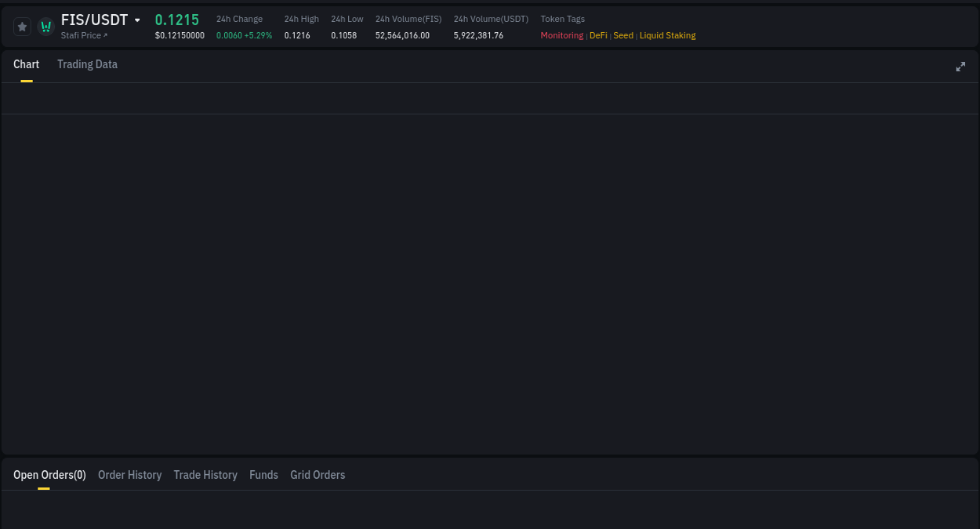This screenshot has width=980, height=529.
Task: Click the Stafi Price link
Action: [x=81, y=34]
